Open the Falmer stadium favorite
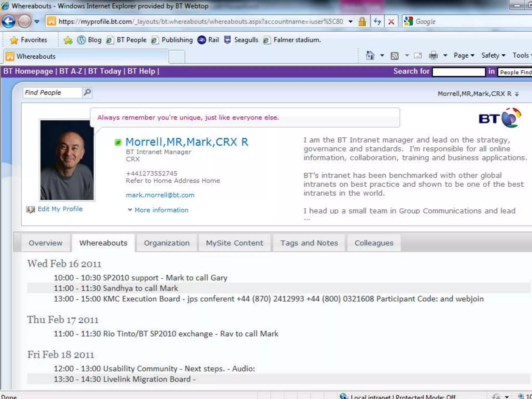The width and height of the screenshot is (532, 399). [292, 40]
